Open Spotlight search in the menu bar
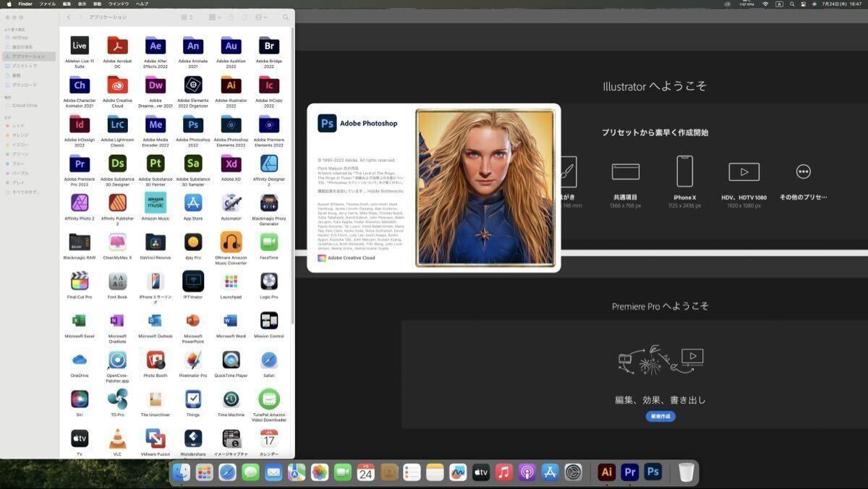This screenshot has width=868, height=489. (791, 4)
